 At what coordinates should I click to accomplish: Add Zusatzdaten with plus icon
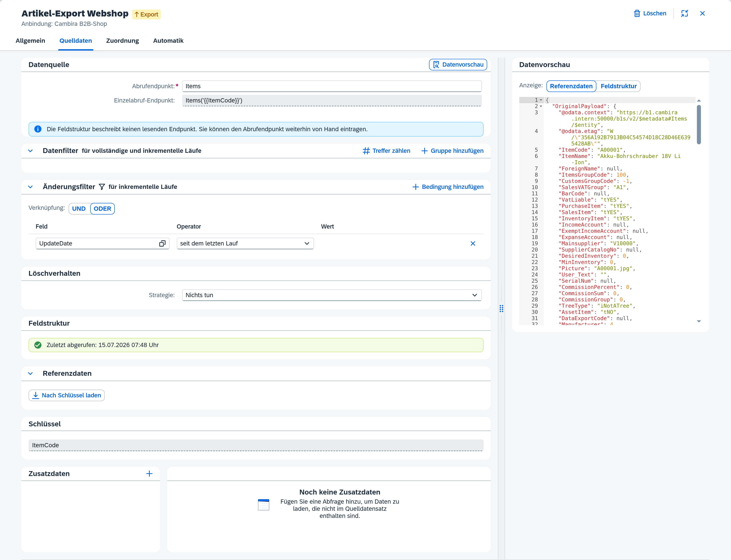[149, 474]
